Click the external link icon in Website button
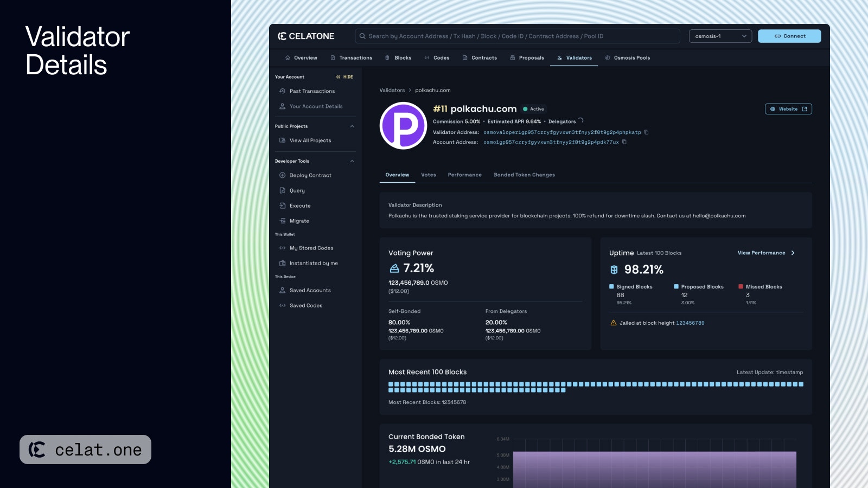The image size is (868, 488). coord(805,109)
